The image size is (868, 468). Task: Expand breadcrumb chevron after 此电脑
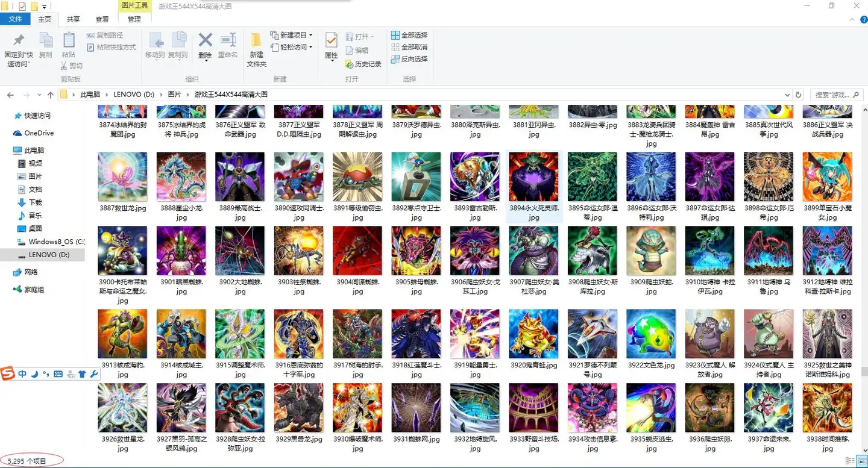(x=106, y=95)
